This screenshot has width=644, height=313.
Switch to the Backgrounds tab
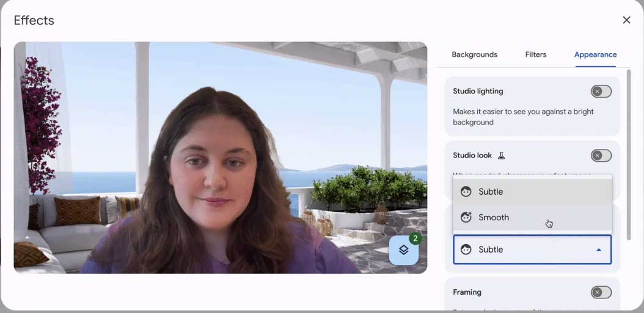tap(474, 54)
